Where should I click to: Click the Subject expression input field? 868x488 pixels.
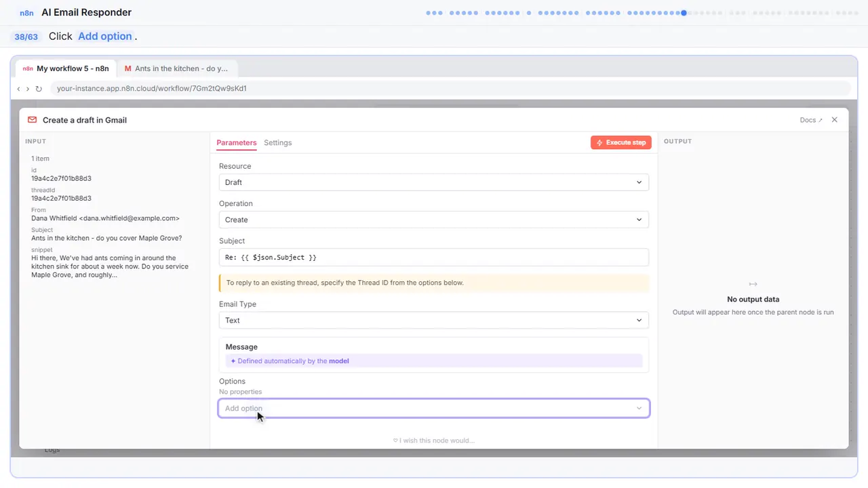point(434,258)
